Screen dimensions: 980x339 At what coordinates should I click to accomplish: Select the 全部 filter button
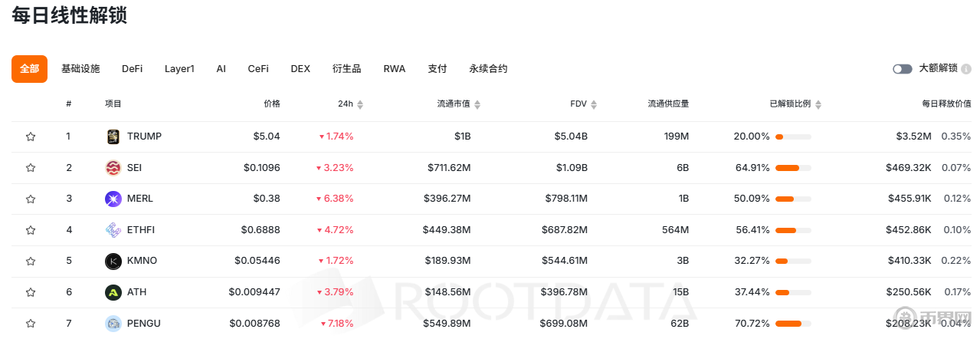click(x=29, y=69)
